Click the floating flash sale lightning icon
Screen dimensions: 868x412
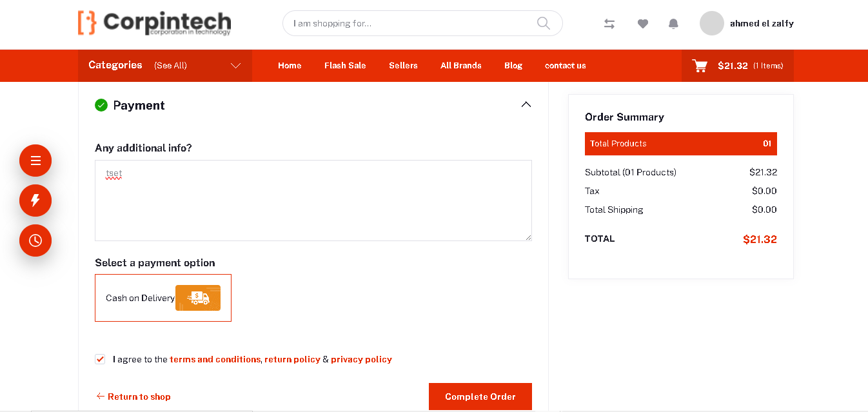click(x=35, y=201)
